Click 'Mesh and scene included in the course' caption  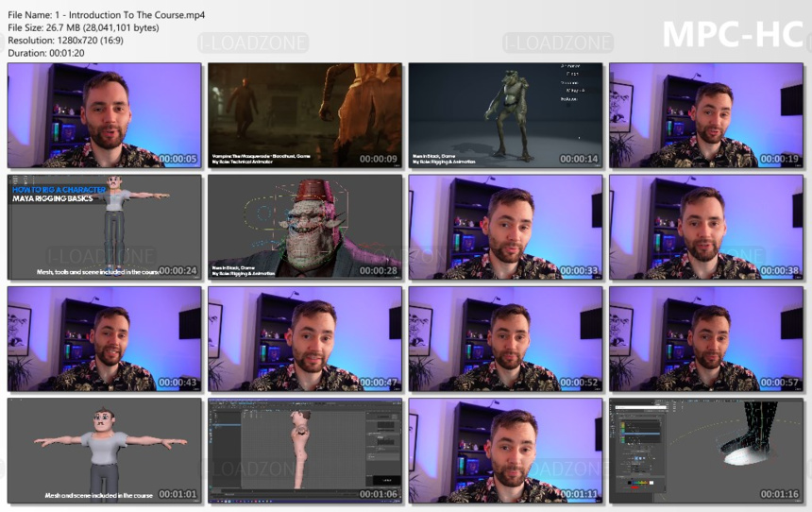tap(98, 495)
